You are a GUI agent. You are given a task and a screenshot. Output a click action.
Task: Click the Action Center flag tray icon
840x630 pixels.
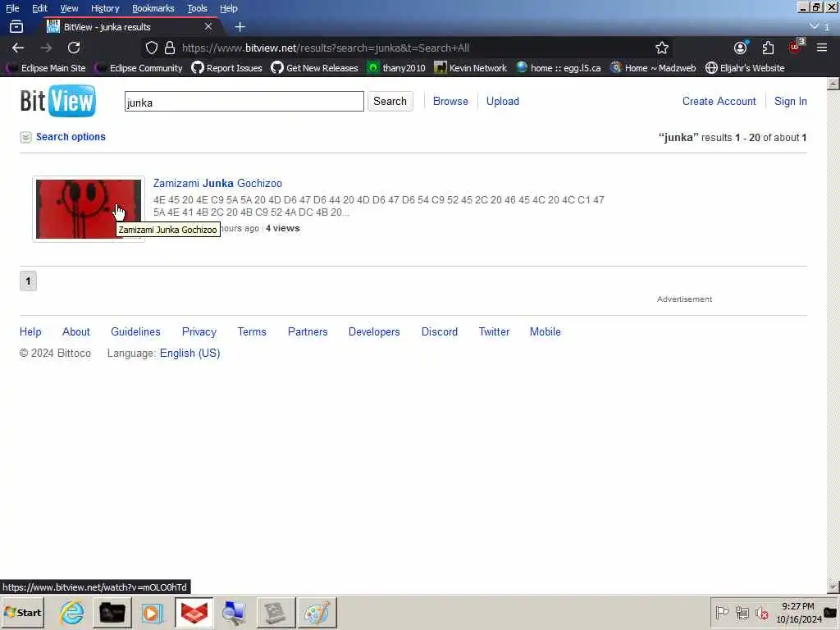click(722, 612)
